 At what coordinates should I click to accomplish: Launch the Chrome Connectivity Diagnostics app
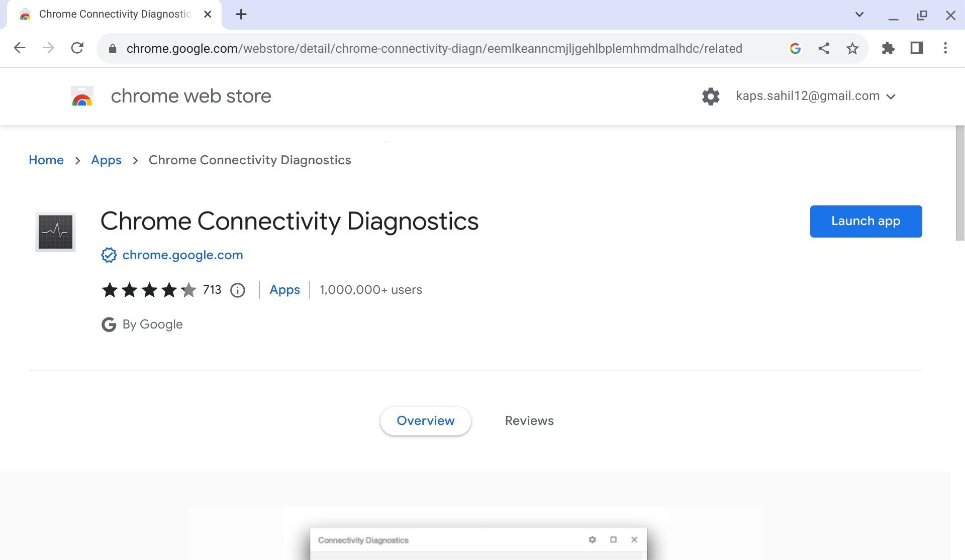(865, 220)
